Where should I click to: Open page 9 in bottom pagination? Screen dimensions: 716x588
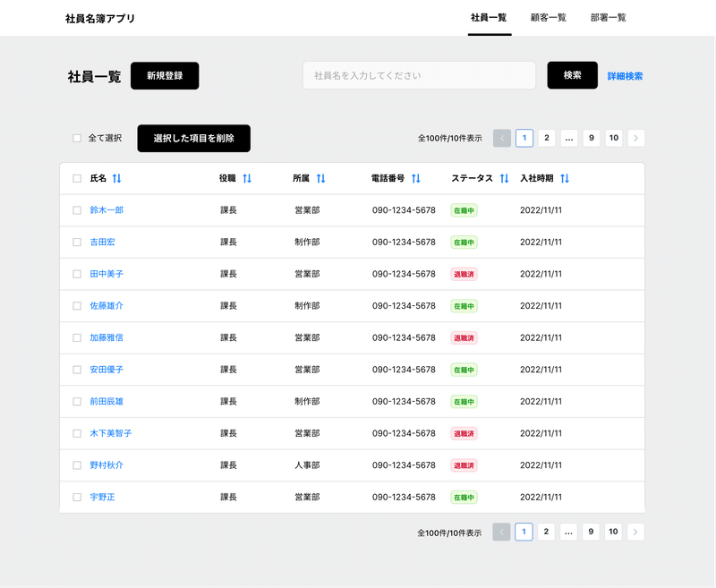pyautogui.click(x=591, y=532)
